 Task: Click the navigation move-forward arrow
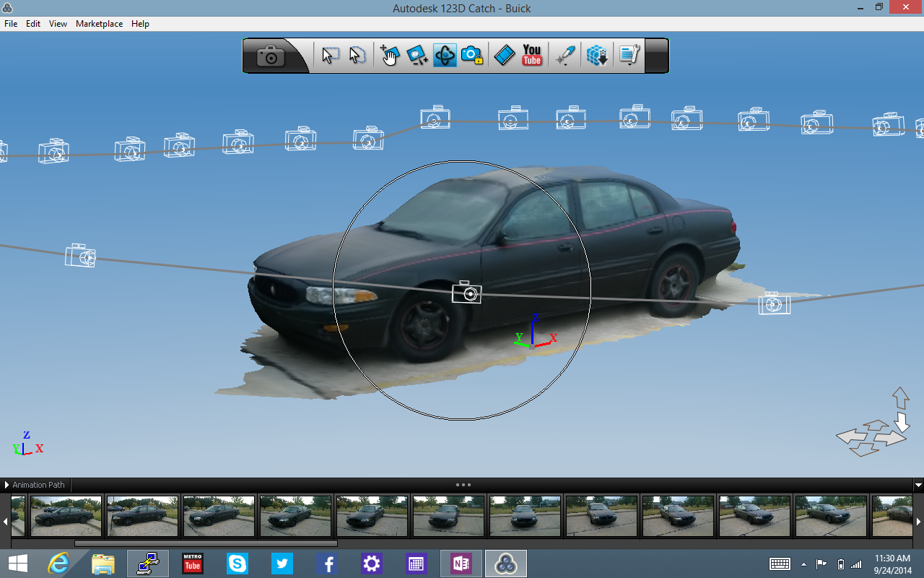876,425
